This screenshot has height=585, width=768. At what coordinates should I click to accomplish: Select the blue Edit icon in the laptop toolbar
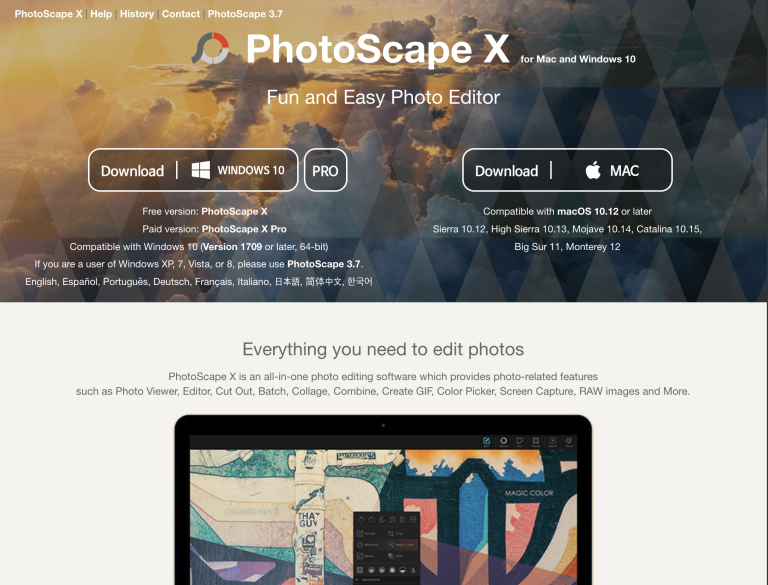[486, 441]
